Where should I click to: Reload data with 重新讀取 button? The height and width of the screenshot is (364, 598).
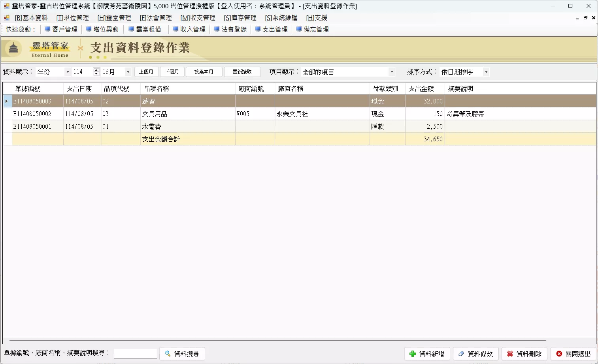coord(242,72)
